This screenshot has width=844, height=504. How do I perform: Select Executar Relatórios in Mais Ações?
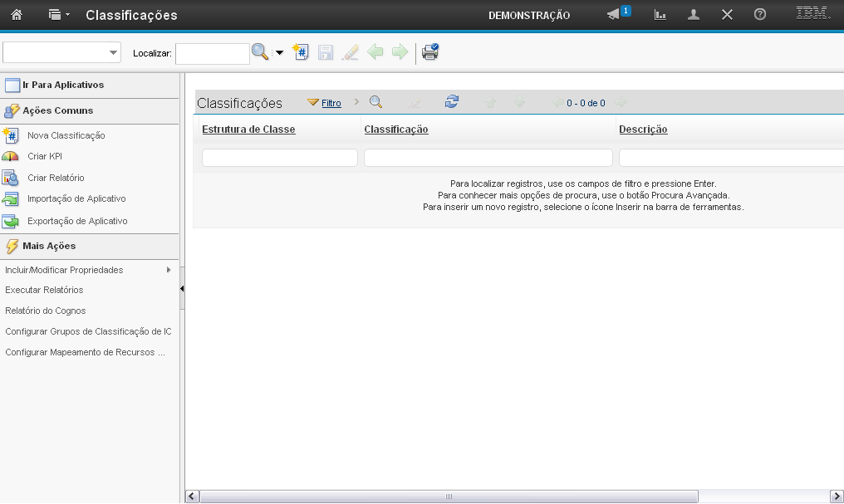coord(44,290)
